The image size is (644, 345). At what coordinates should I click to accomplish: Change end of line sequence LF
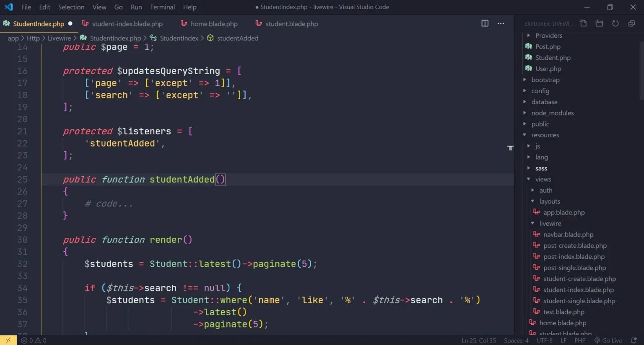563,340
